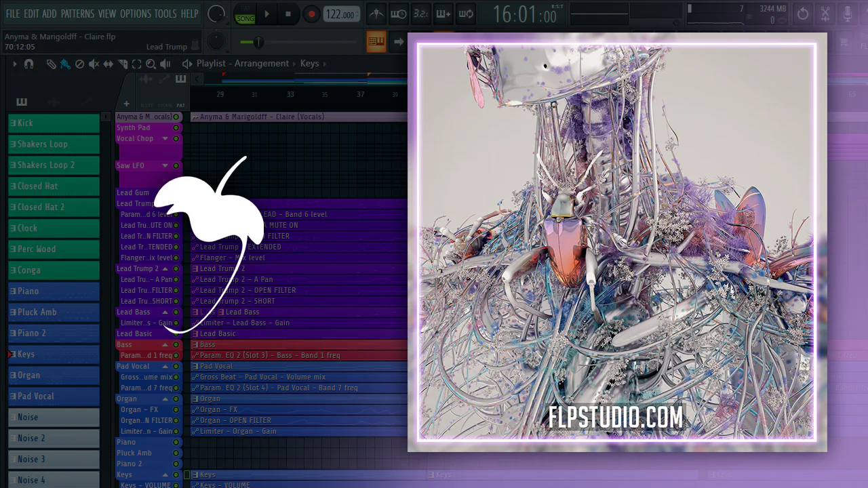The width and height of the screenshot is (868, 488).
Task: Open the FILE menu
Action: coord(12,14)
